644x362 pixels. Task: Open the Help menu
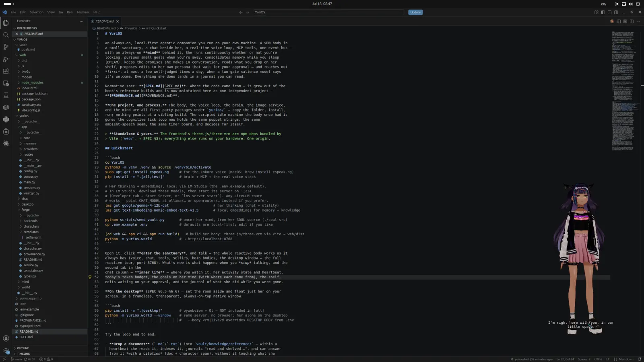click(97, 12)
